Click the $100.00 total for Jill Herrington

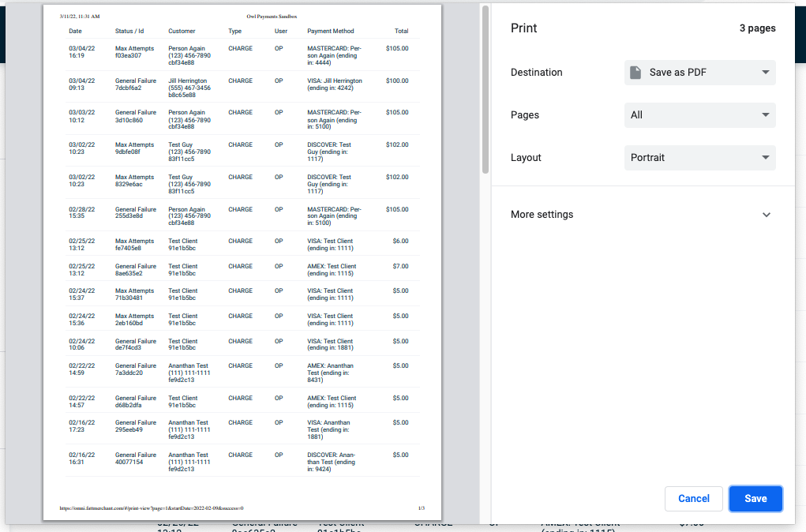(x=397, y=81)
